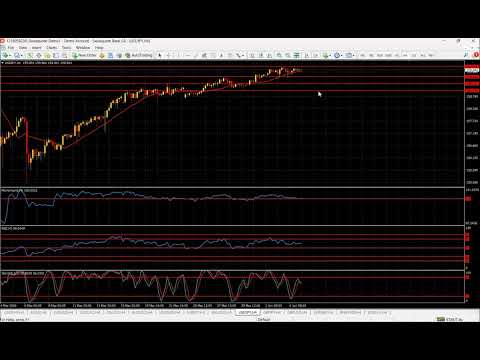Viewport: 480px width, 360px height.
Task: Open the Periods clock icon
Action: pos(337,55)
